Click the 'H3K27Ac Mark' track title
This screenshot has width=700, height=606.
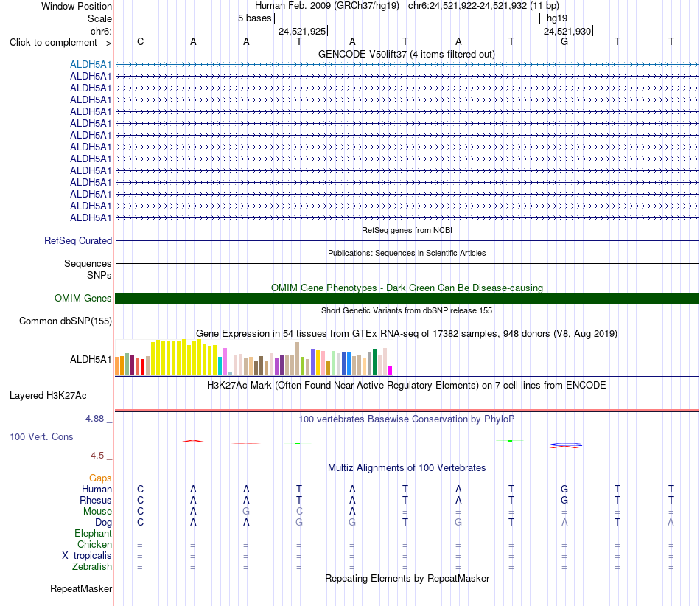coord(407,386)
